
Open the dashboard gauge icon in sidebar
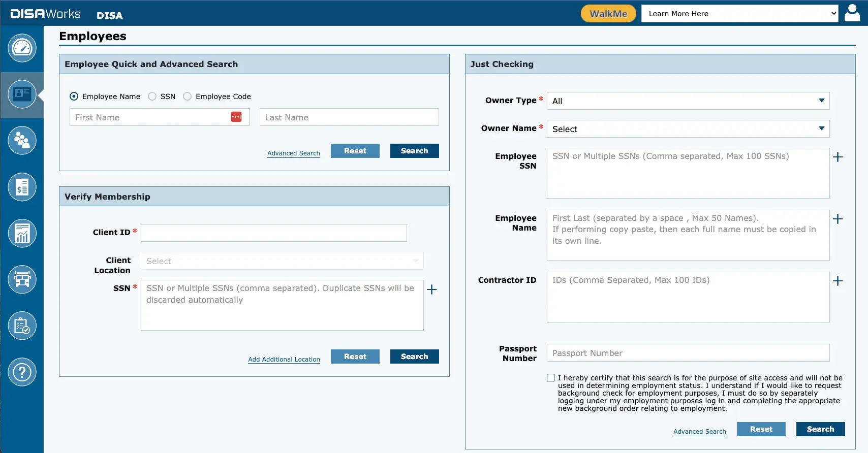22,48
